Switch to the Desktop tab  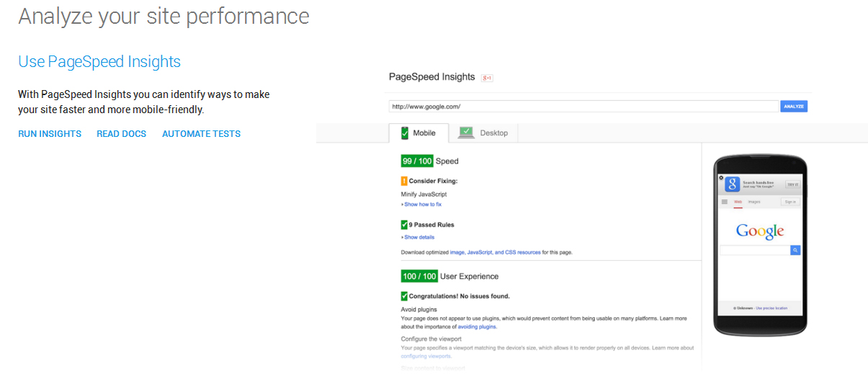pyautogui.click(x=483, y=133)
